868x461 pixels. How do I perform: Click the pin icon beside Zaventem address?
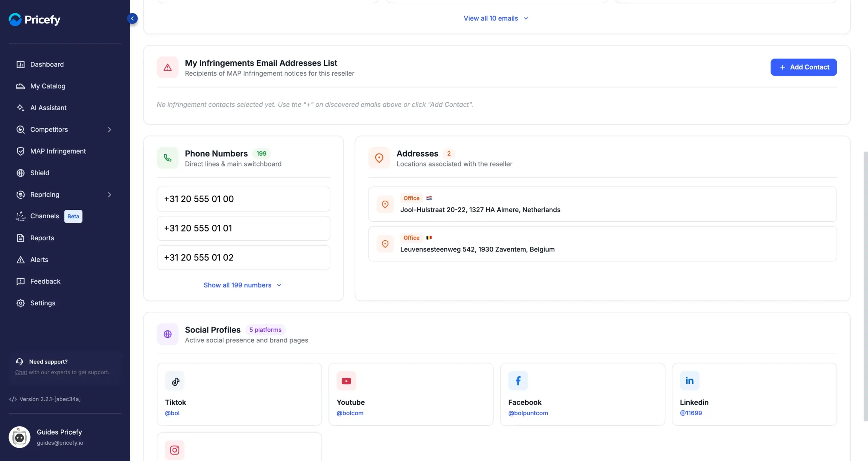pos(385,244)
